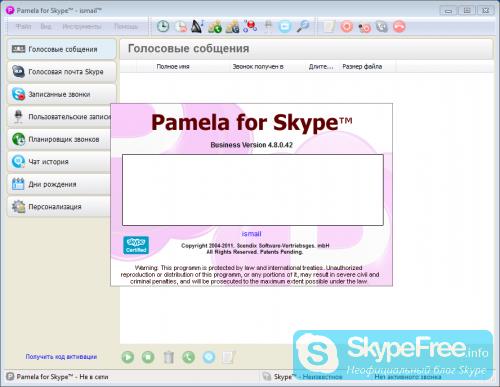This screenshot has height=387, width=500.
Task: Open Записанные звонки section
Action: 62,94
